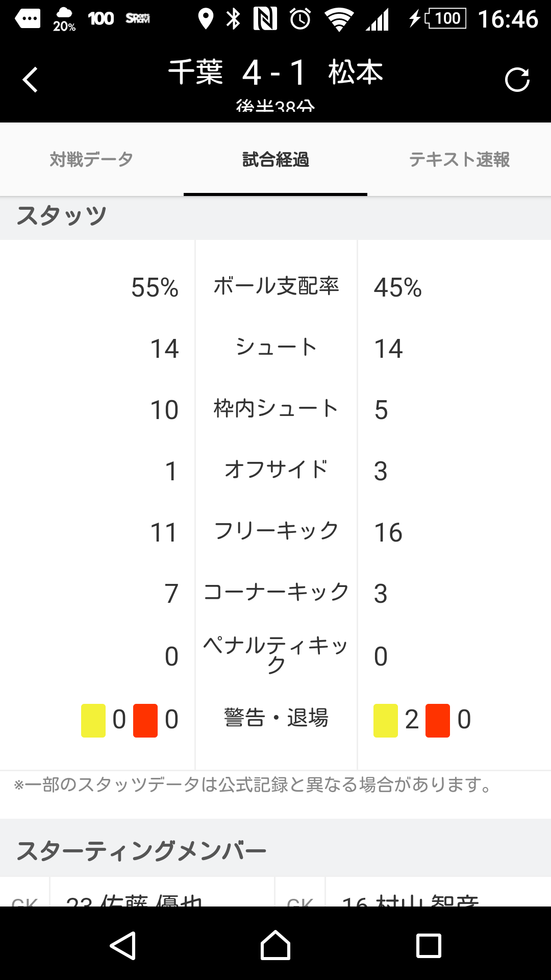The height and width of the screenshot is (980, 551).
Task: Tap the back arrow in header
Action: click(31, 80)
